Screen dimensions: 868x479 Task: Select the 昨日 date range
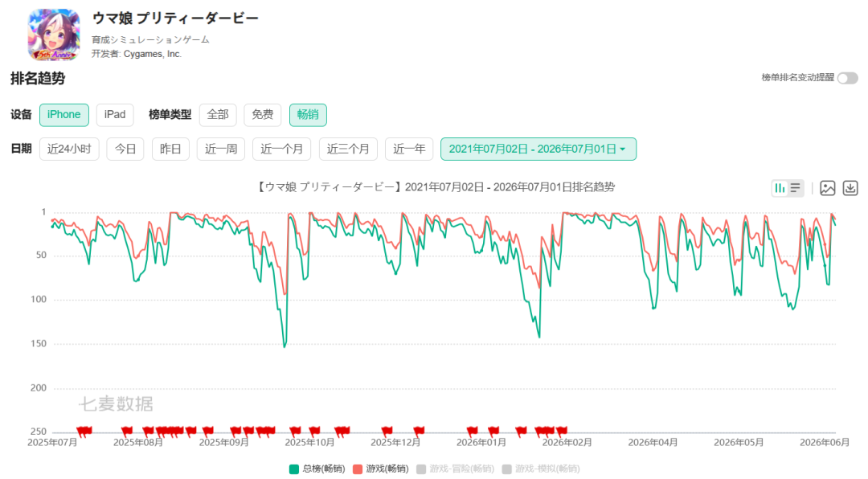(170, 149)
